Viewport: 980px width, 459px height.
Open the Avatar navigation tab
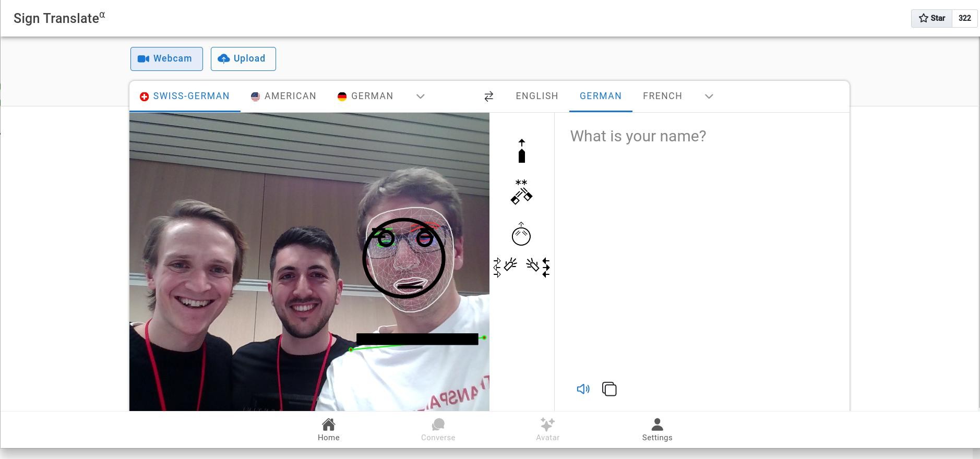click(x=548, y=430)
